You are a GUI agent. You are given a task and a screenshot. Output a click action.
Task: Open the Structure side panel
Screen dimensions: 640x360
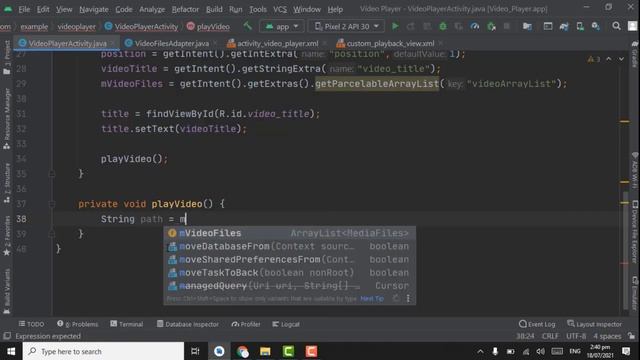tap(7, 182)
